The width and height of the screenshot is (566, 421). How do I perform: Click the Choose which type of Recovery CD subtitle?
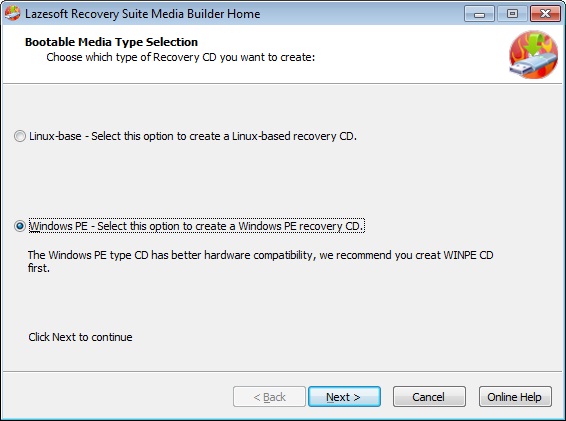[x=180, y=57]
